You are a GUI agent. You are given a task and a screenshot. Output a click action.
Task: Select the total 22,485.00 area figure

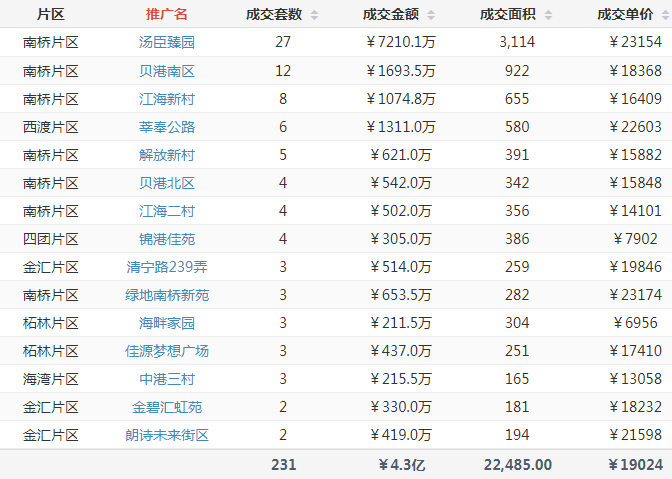point(518,465)
